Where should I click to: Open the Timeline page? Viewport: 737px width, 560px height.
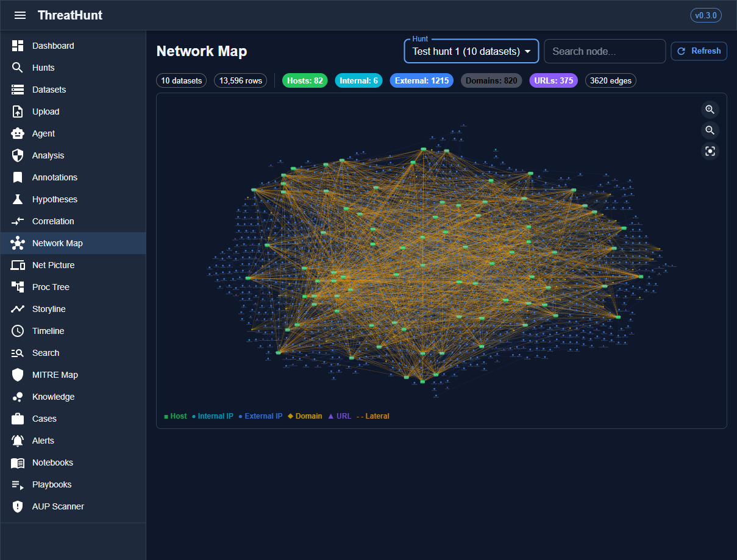click(48, 331)
